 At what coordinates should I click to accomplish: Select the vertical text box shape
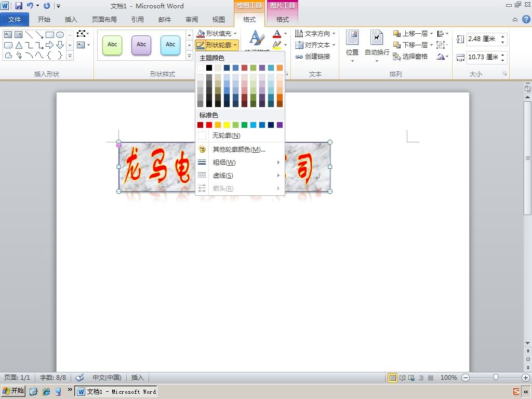(x=18, y=35)
